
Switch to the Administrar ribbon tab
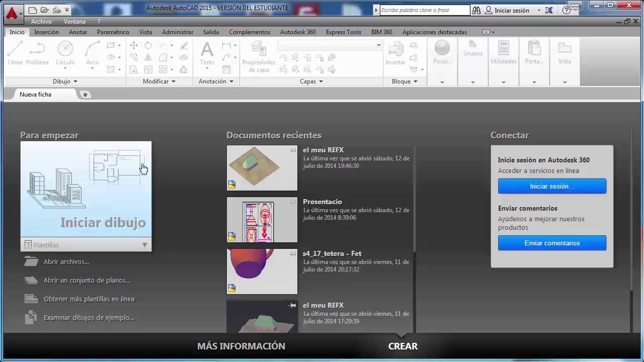(x=178, y=32)
